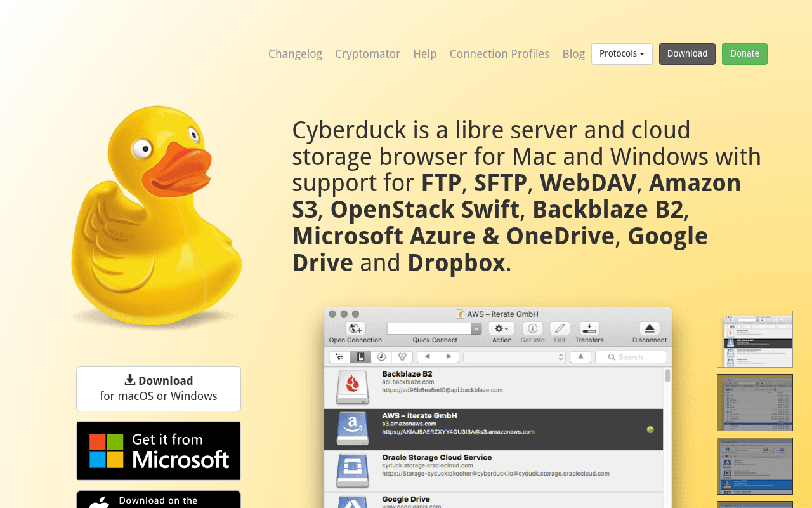Go to the Cryptomator link
This screenshot has width=812, height=508.
tap(367, 54)
